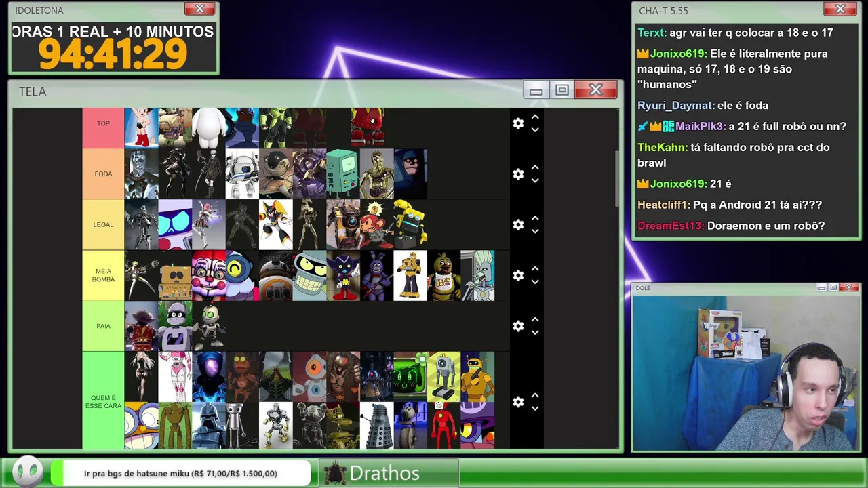This screenshot has height=488, width=868.
Task: Select the BMO image in FODA tier
Action: pyautogui.click(x=343, y=174)
